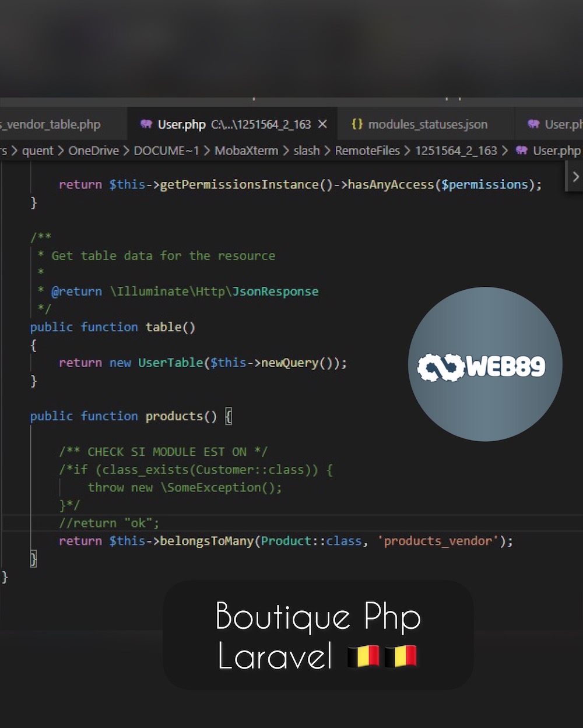The width and height of the screenshot is (583, 728).
Task: Click the JSON braces icon on the modules_statuses.json tab
Action: click(x=357, y=124)
